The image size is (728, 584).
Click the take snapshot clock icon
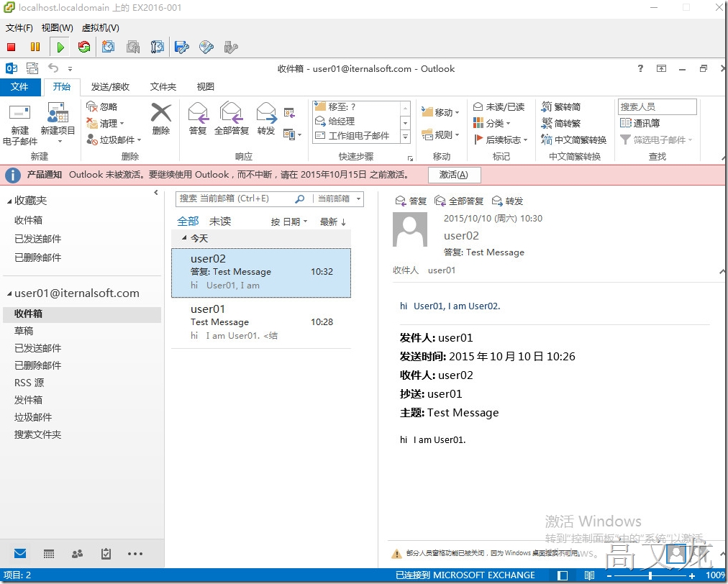[108, 47]
